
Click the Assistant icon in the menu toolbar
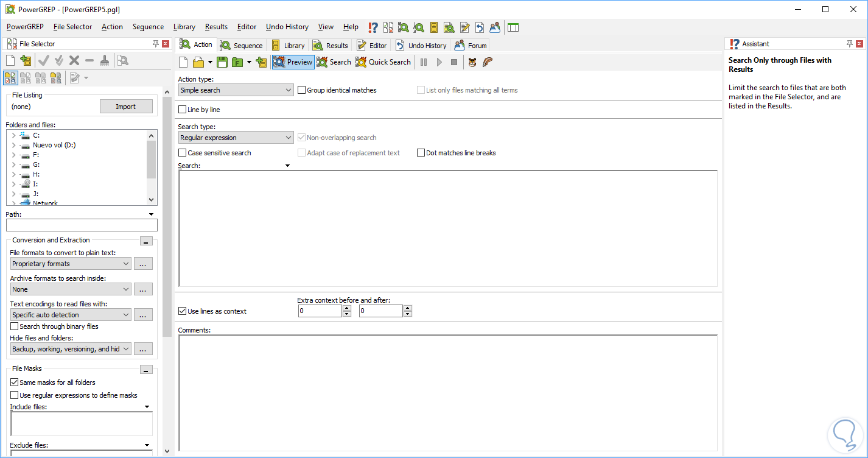[x=373, y=27]
